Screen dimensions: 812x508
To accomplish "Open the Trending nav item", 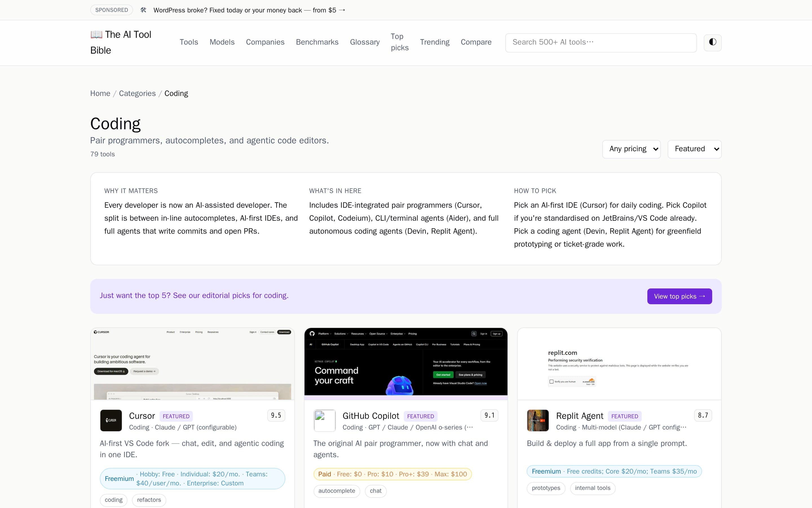I will 434,42.
